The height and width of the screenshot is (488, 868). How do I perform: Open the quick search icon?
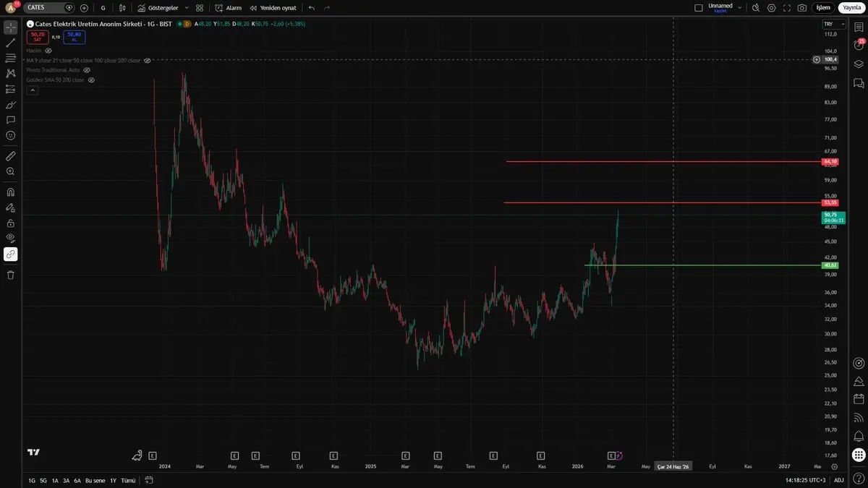pyautogui.click(x=756, y=7)
